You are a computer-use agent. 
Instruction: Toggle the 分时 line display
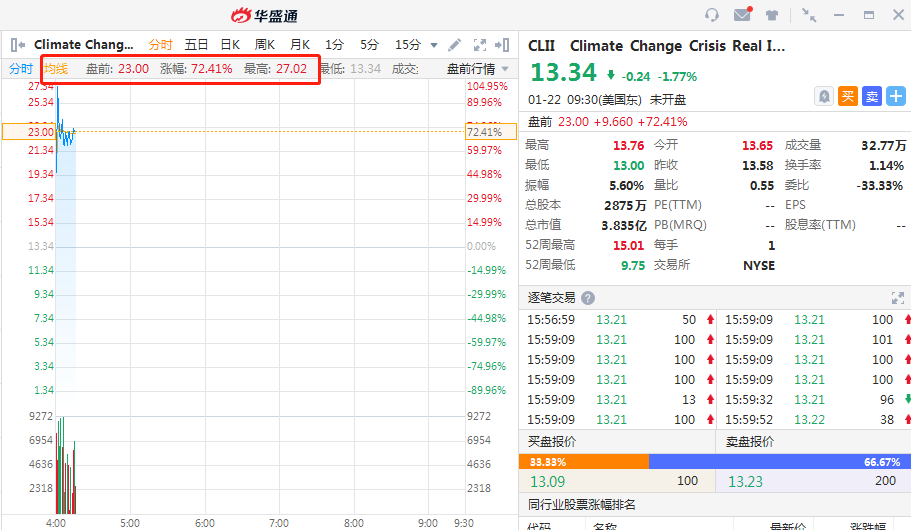coord(20,69)
